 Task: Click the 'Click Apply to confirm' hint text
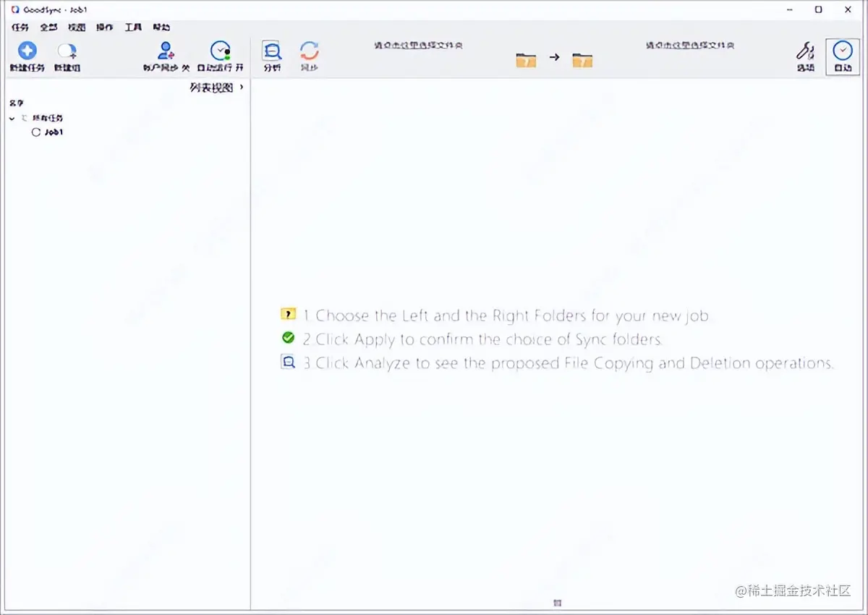pyautogui.click(x=482, y=339)
